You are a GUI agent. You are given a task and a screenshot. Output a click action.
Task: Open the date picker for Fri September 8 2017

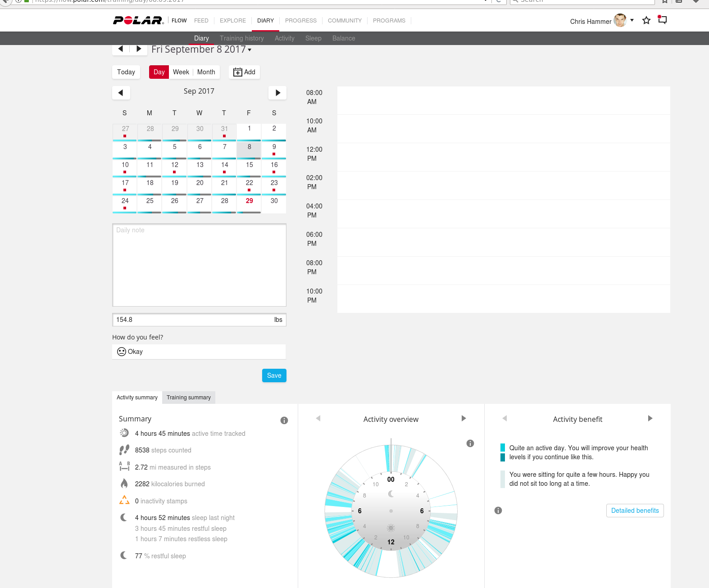tap(201, 50)
